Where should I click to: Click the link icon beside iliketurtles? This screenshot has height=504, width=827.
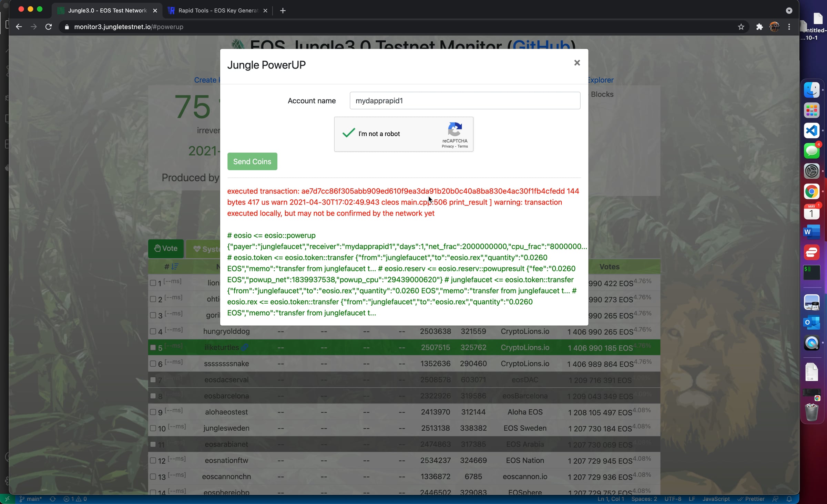[244, 347]
